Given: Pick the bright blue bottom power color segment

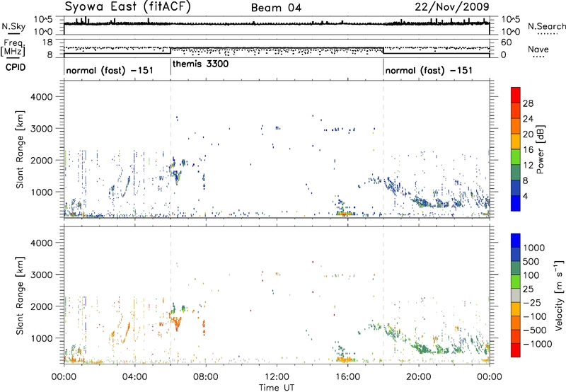Looking at the screenshot, I should pyautogui.click(x=516, y=203).
